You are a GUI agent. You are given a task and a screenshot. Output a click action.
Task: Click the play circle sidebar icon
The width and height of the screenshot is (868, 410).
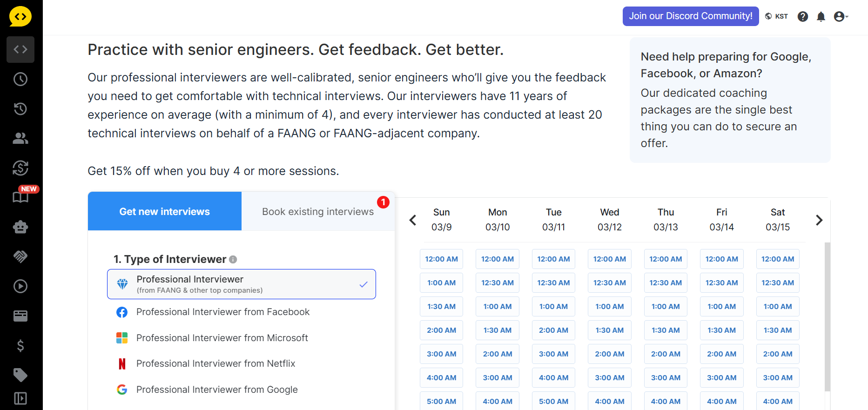20,286
